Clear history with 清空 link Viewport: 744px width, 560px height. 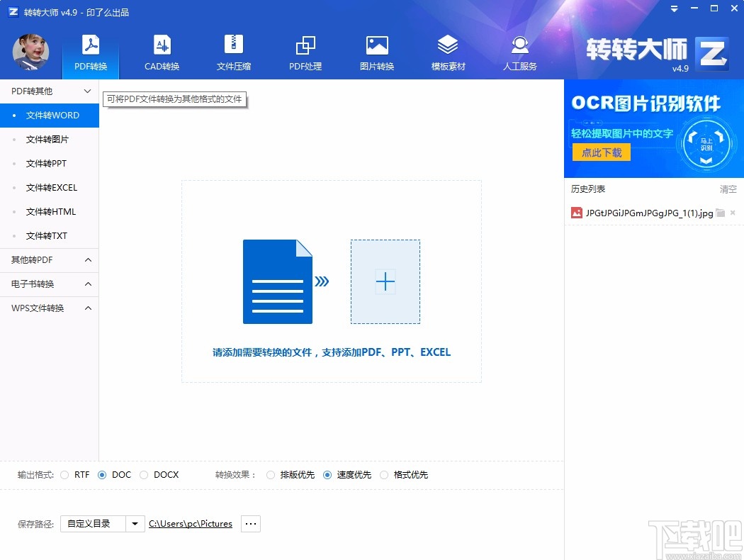728,189
